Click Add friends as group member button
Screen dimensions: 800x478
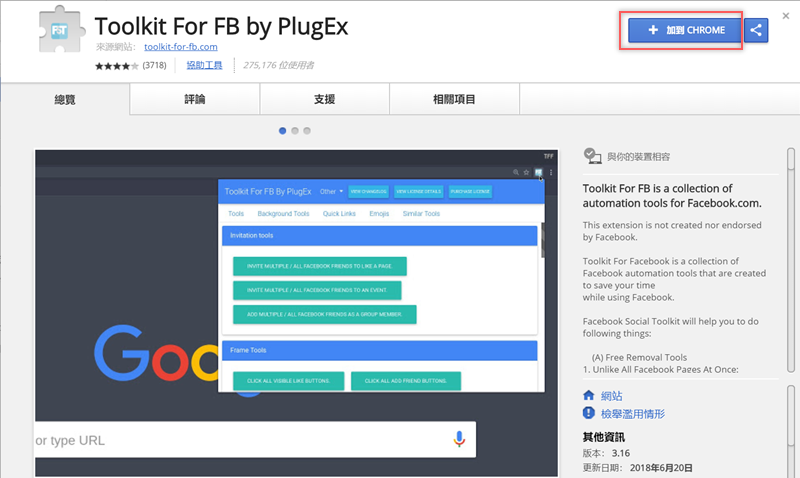(324, 314)
